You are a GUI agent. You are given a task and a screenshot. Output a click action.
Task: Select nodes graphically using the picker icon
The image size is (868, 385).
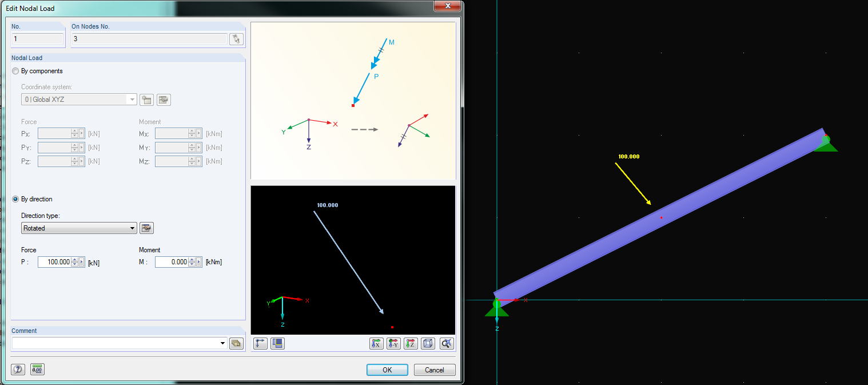tap(236, 39)
